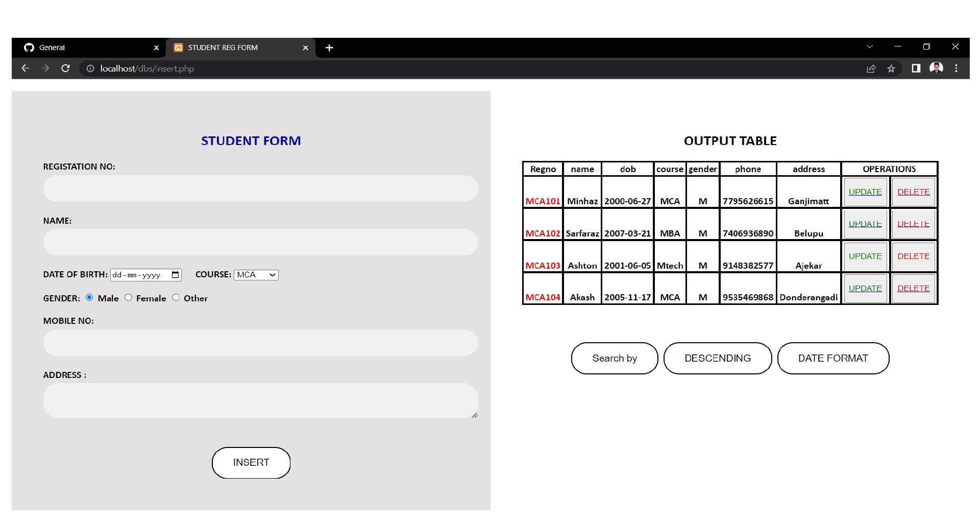
Task: Reload the insert.php page
Action: click(x=65, y=68)
